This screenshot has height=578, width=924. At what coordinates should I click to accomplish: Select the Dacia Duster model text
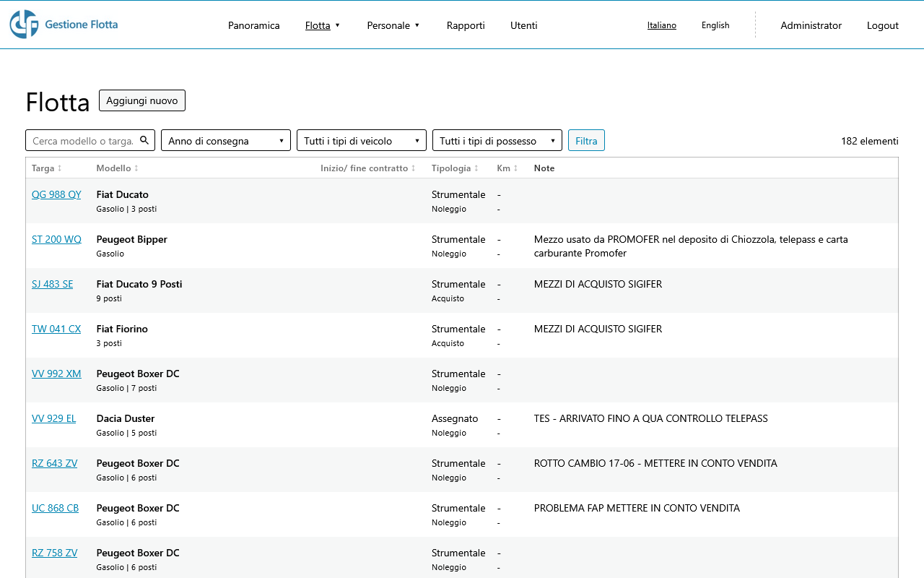(126, 418)
